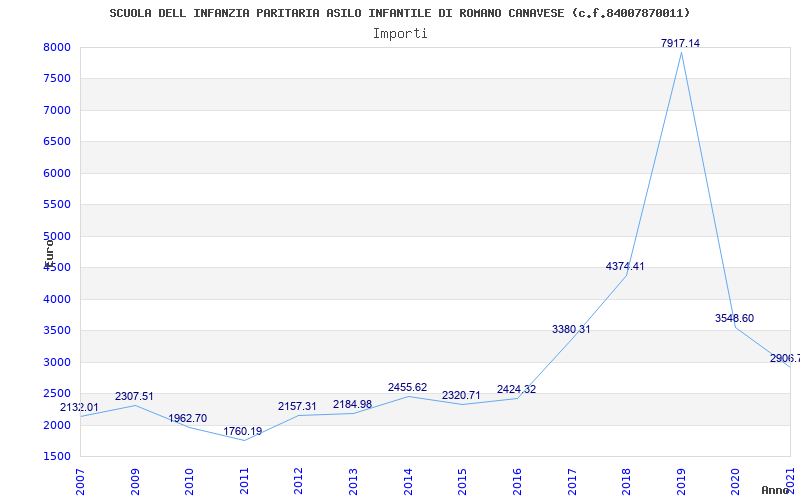Click the 8000 y-axis tick label
This screenshot has height=500, width=800.
(x=56, y=47)
